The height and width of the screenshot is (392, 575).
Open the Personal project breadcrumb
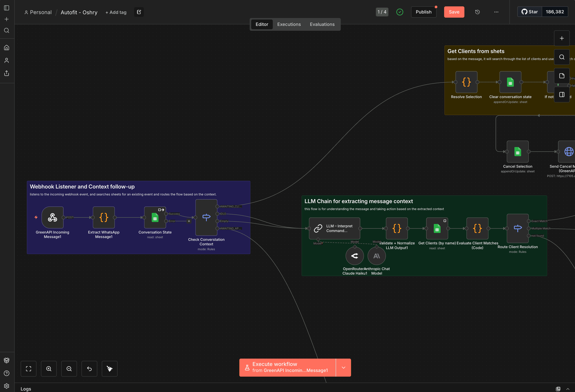click(38, 12)
